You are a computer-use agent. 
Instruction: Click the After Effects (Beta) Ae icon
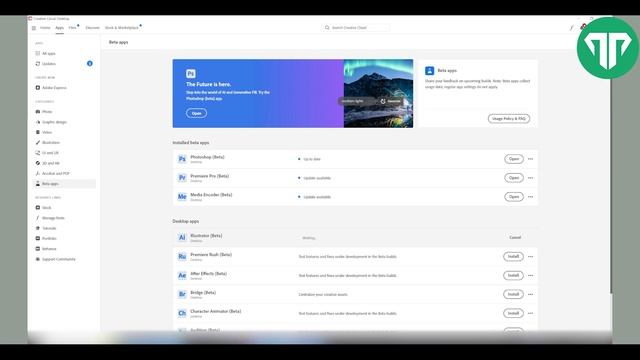coord(182,275)
